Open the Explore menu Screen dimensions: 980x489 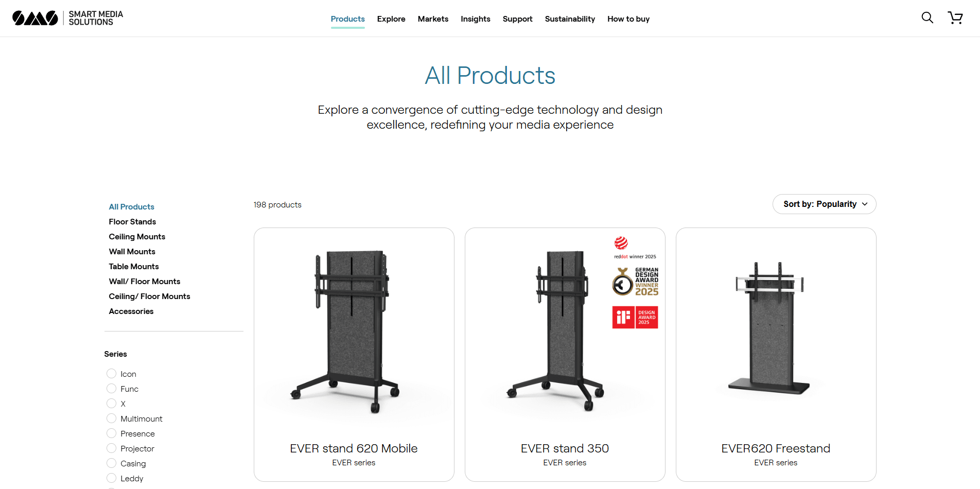[x=391, y=19]
